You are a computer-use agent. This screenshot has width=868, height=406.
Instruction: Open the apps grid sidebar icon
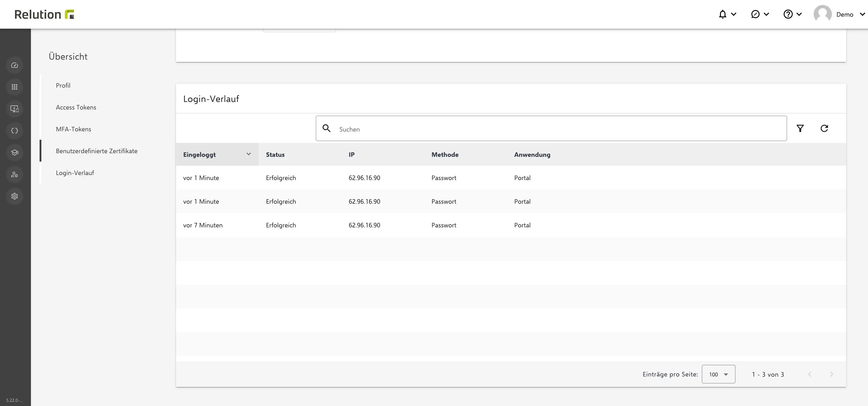15,87
